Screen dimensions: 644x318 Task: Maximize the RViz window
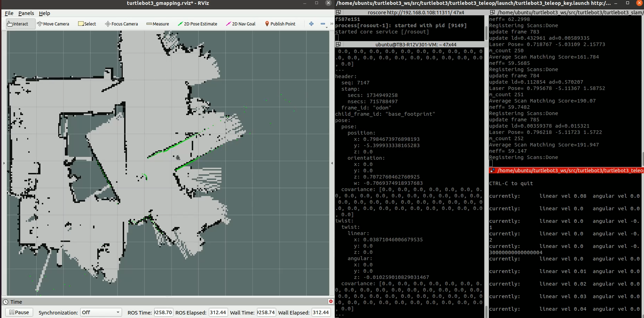[317, 3]
